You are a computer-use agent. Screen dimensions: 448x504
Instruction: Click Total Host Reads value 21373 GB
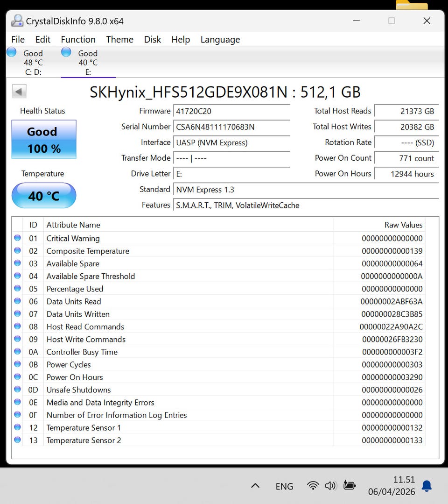click(406, 111)
